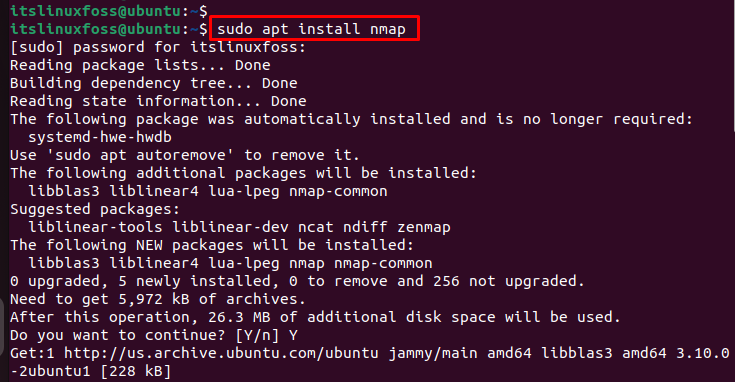Click zenmap in the suggested packages
The width and height of the screenshot is (735, 382).
tap(424, 227)
